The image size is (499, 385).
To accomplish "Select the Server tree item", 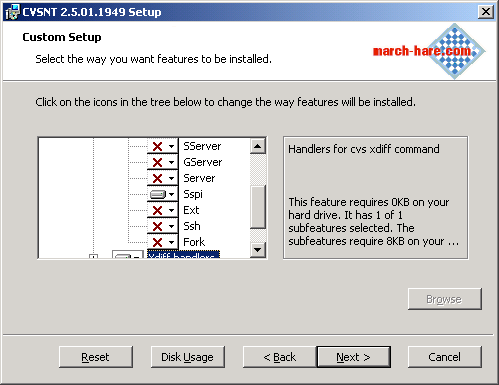I will tap(199, 178).
